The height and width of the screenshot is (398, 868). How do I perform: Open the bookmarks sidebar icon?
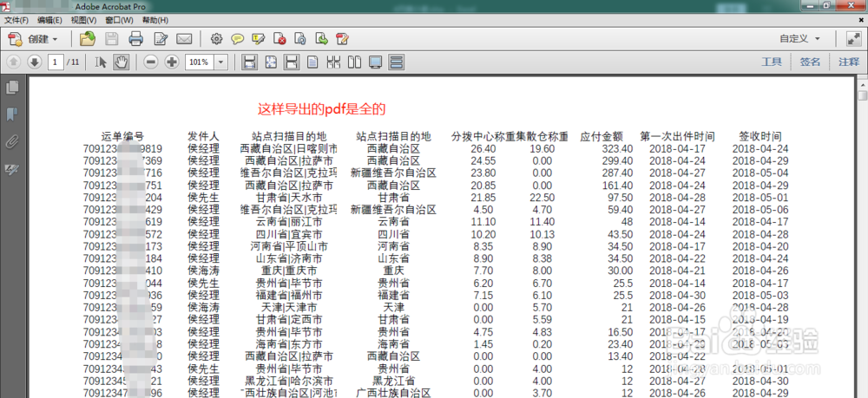pos(11,114)
